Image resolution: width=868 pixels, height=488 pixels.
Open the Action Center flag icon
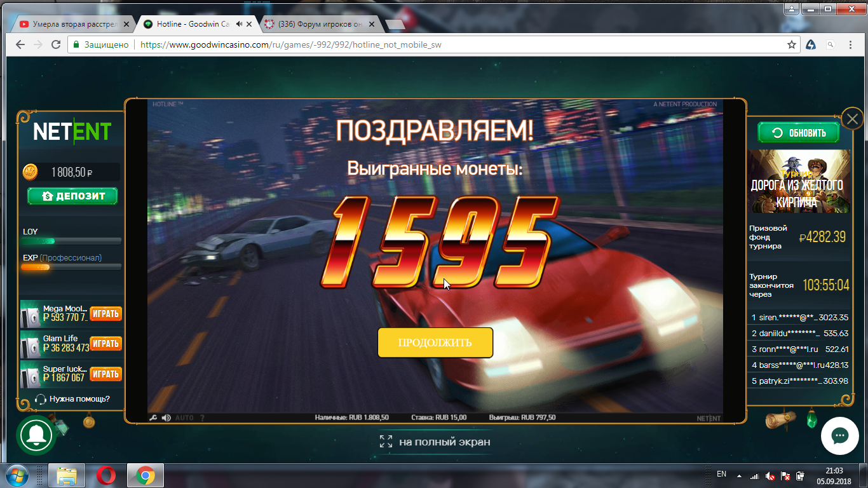coord(785,475)
